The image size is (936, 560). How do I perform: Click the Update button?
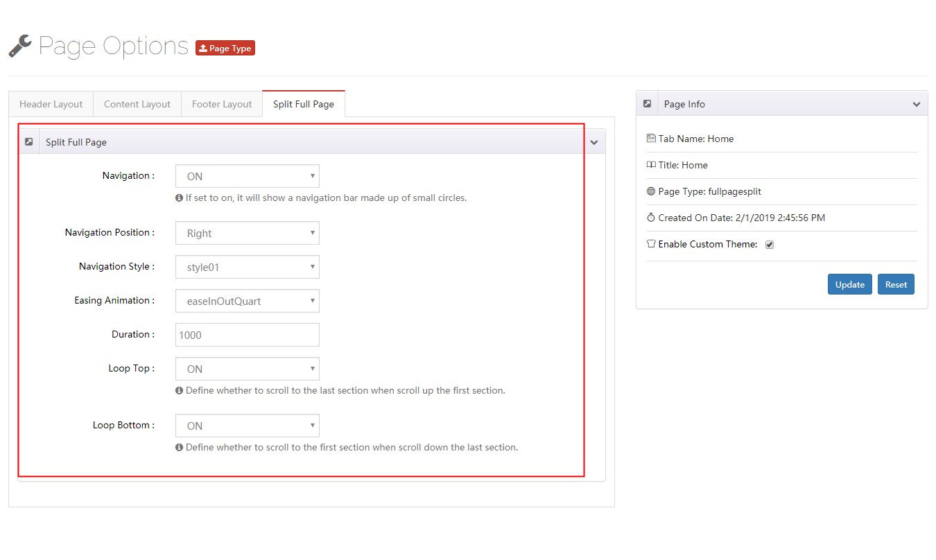point(850,284)
